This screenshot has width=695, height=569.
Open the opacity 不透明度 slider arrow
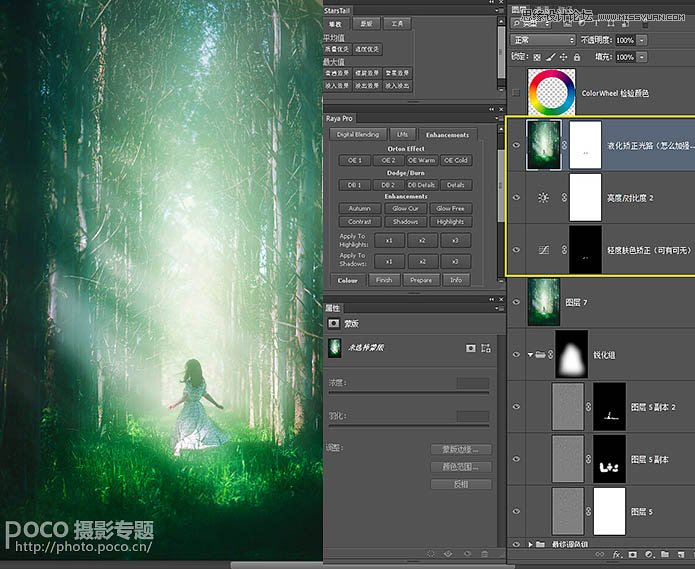coord(642,40)
